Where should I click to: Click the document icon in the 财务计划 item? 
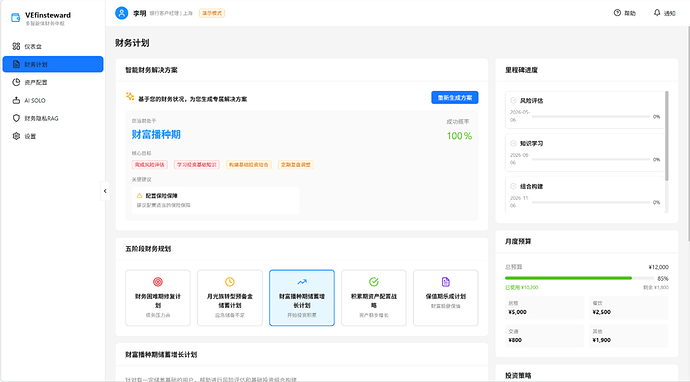pyautogui.click(x=16, y=64)
